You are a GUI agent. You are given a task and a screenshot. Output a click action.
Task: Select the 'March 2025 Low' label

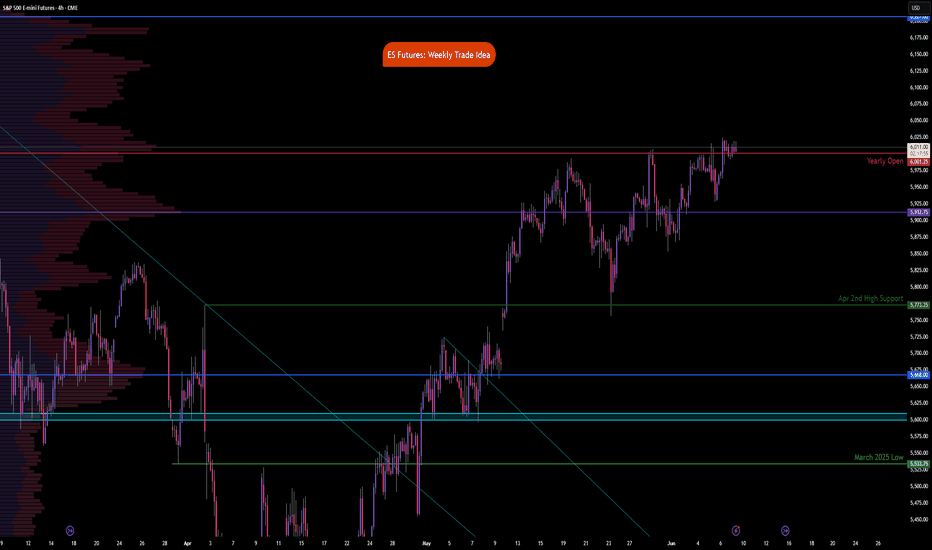click(x=879, y=457)
